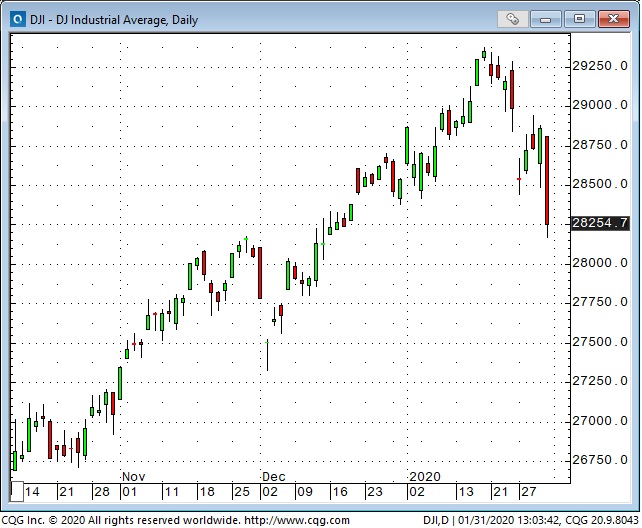Viewport: 642px width, 528px height.
Task: Select the last red candlestick on the chart
Action: point(547,181)
